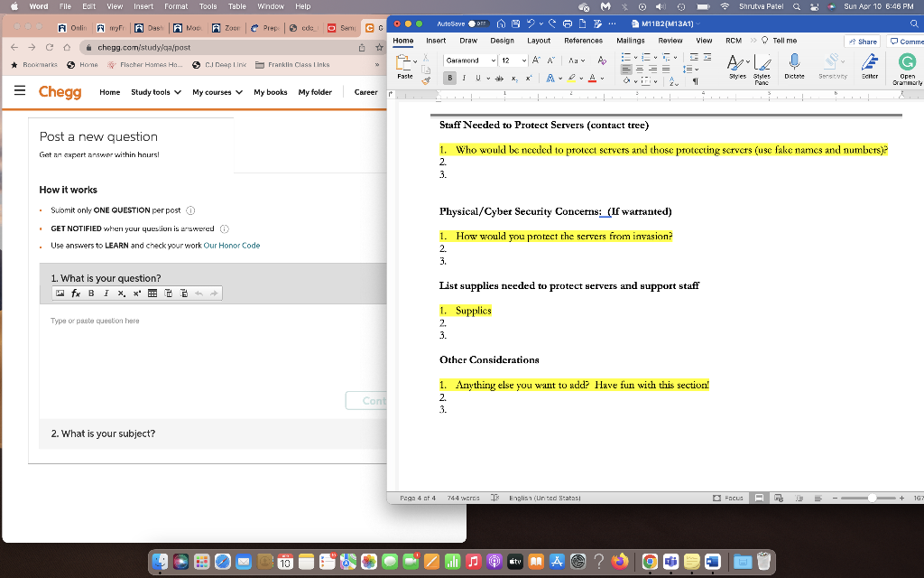Image resolution: width=924 pixels, height=578 pixels.
Task: Insert a table in the question editor
Action: (152, 293)
